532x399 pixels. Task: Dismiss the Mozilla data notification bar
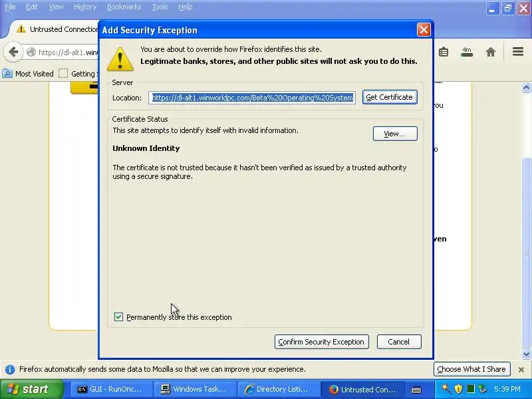(521, 370)
